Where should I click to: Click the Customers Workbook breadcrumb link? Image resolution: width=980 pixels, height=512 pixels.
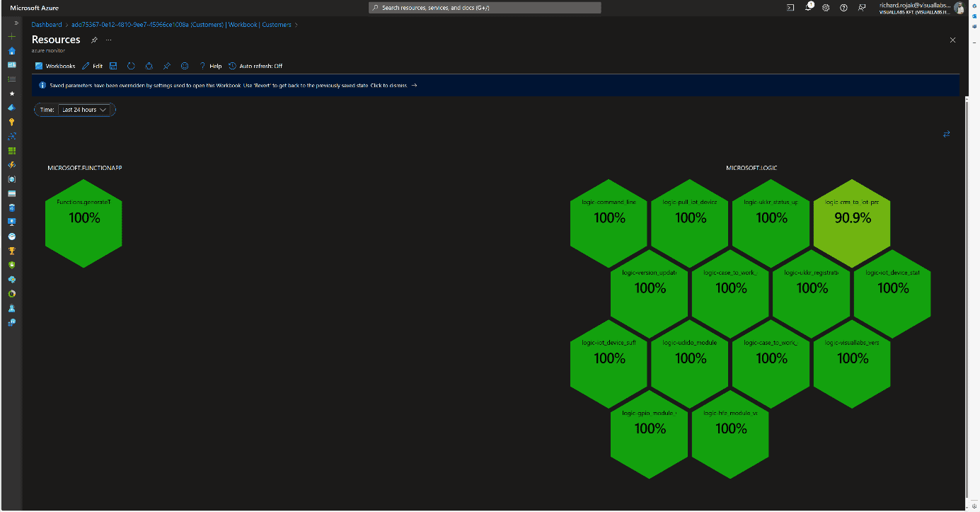click(182, 25)
